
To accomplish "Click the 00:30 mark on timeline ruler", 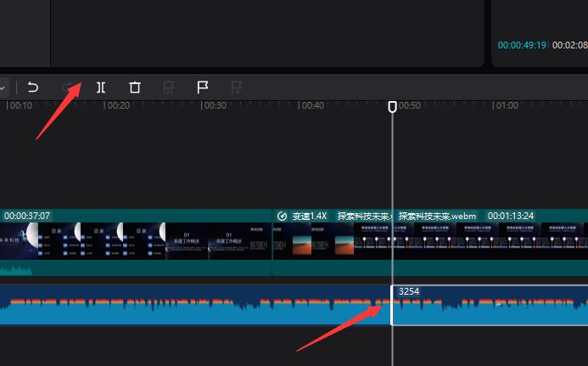I will pyautogui.click(x=215, y=106).
